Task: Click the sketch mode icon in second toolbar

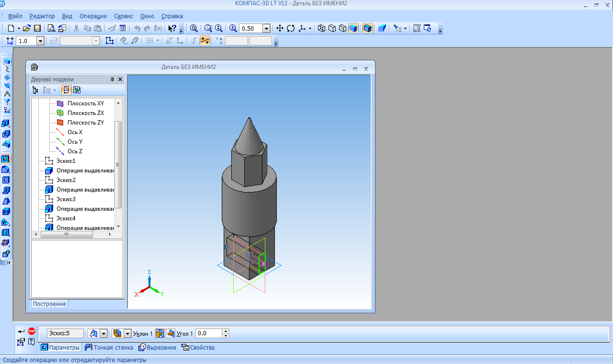Action: click(110, 41)
